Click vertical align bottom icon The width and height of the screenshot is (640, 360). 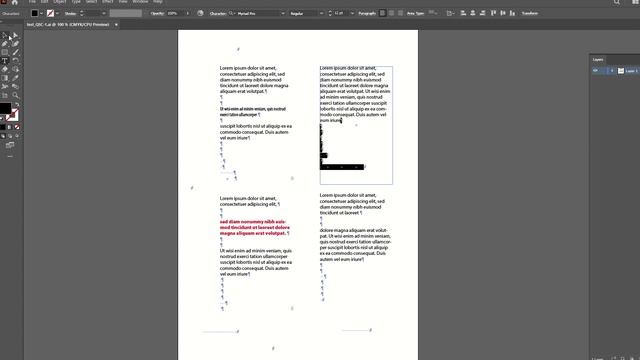pyautogui.click(x=512, y=13)
